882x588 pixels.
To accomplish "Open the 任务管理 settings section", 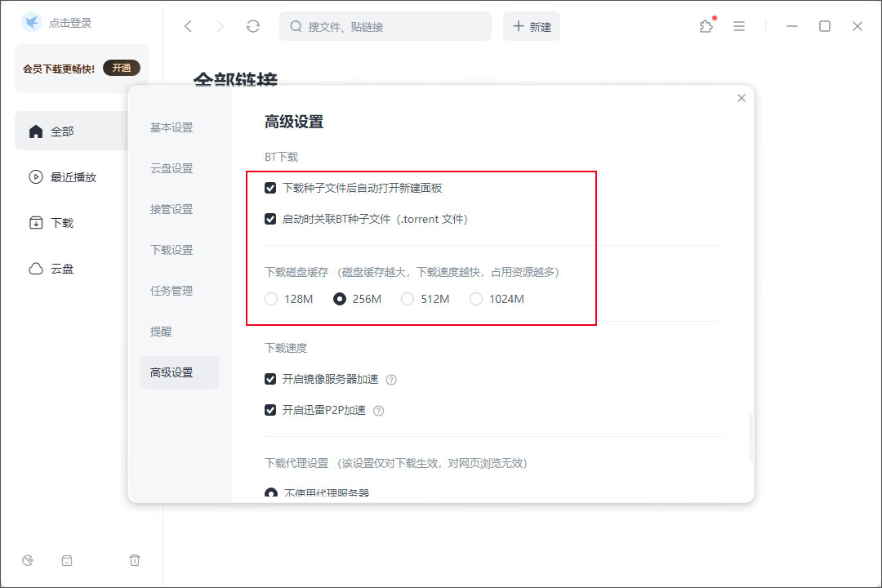I will [171, 290].
